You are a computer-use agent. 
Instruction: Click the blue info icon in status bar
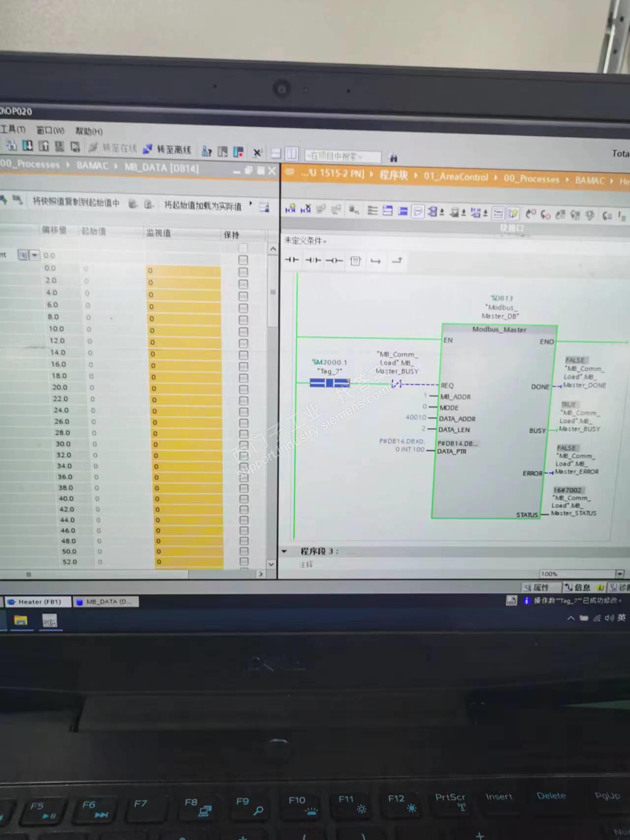pyautogui.click(x=527, y=600)
